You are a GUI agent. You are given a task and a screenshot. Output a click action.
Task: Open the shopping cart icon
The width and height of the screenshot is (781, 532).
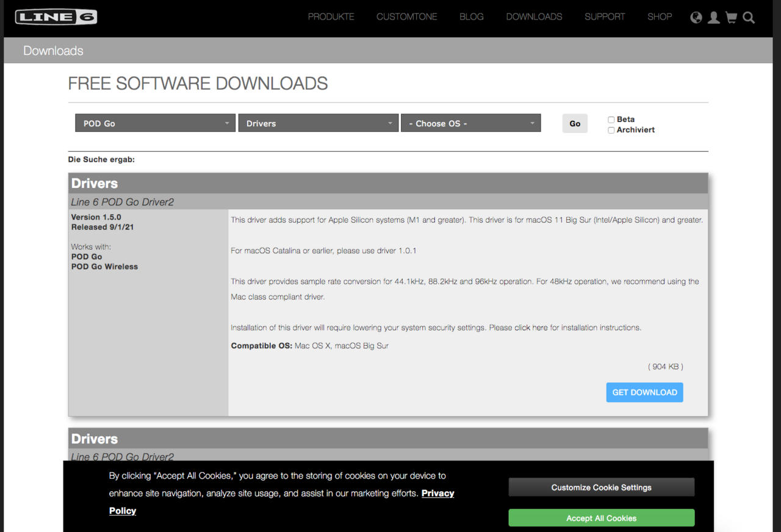tap(731, 18)
